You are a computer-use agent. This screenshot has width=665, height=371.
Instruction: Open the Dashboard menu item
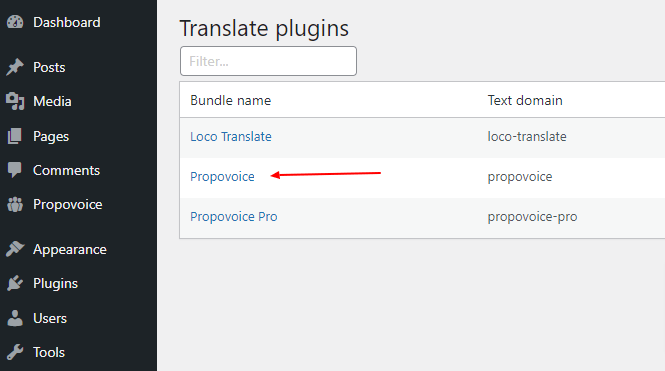click(x=67, y=22)
